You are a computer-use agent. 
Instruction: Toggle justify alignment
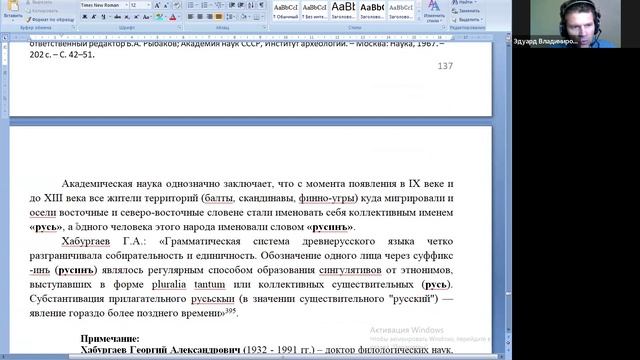(x=219, y=17)
